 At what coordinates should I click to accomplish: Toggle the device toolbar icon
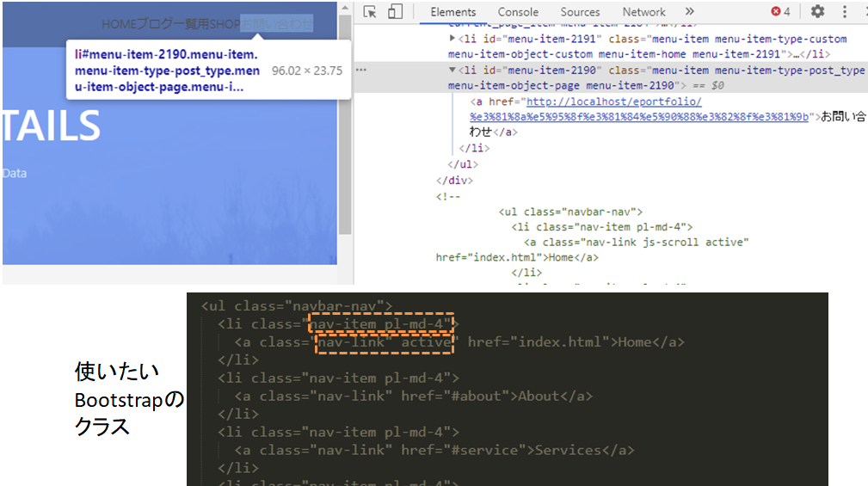coord(395,12)
